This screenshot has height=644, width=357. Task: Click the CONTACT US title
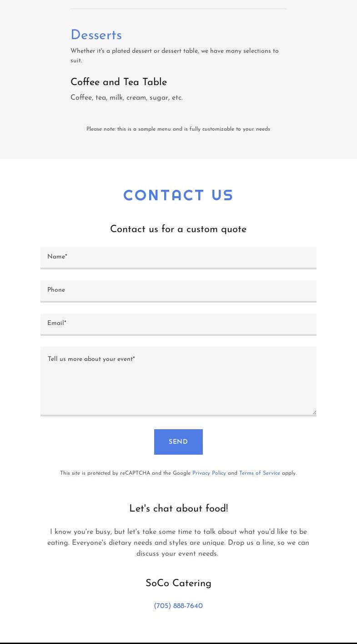tap(178, 195)
